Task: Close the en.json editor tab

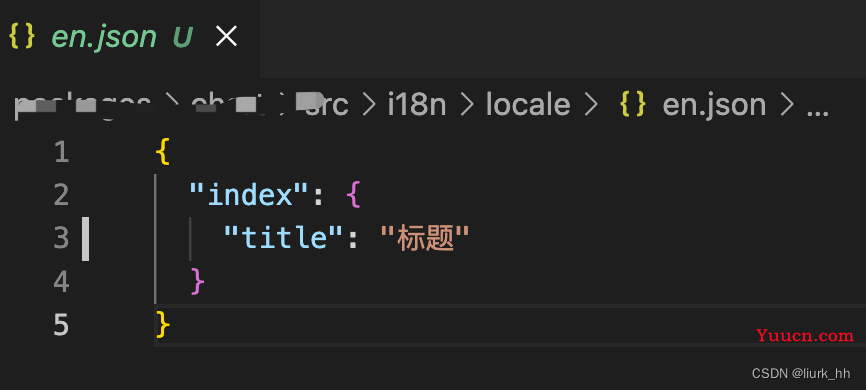Action: [x=226, y=37]
